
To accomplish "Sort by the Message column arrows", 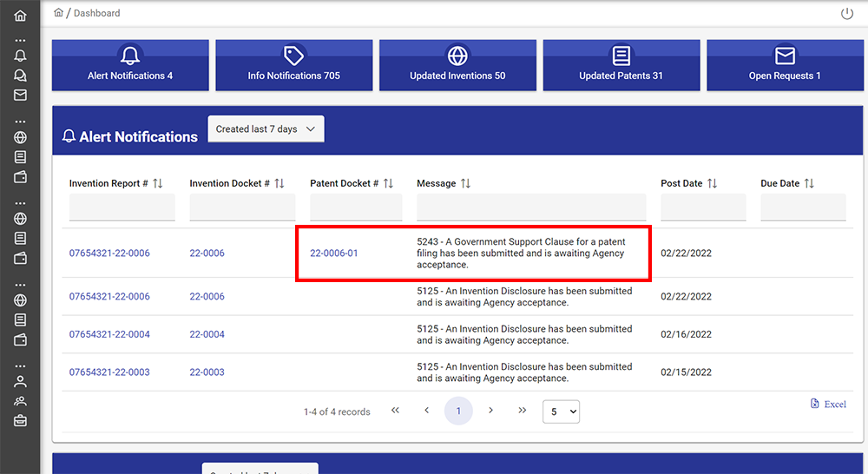I will 465,184.
